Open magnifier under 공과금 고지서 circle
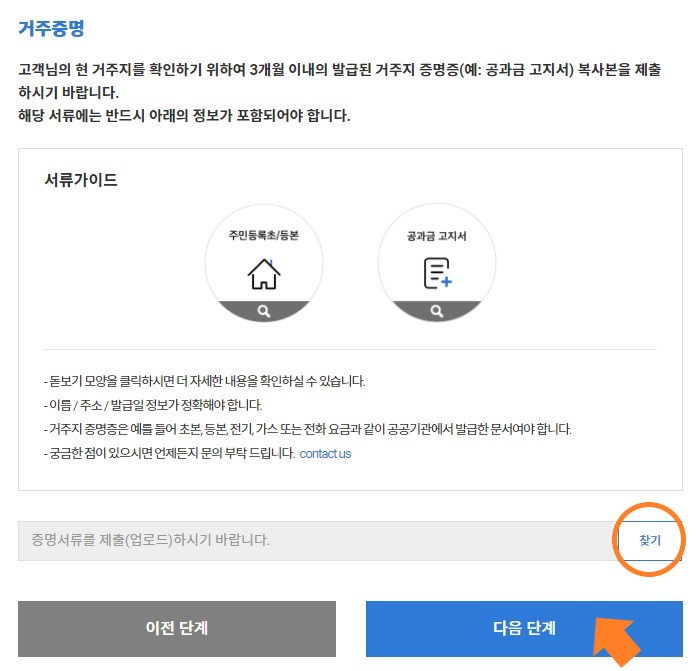This screenshot has width=696, height=671. click(437, 311)
